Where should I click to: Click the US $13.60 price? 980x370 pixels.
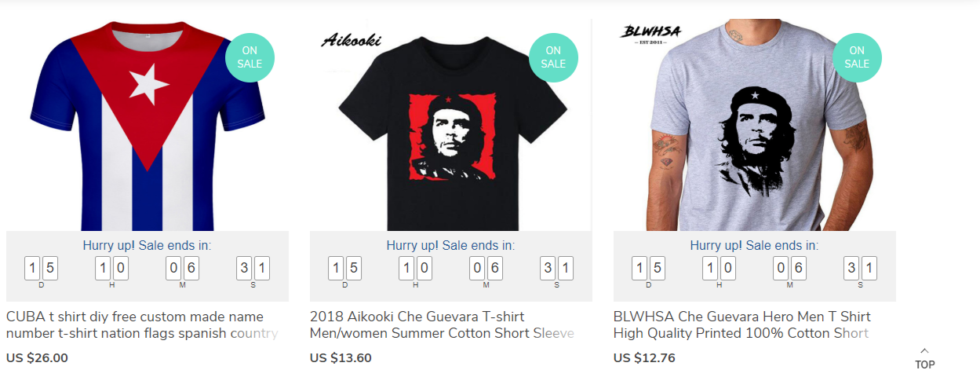341,358
